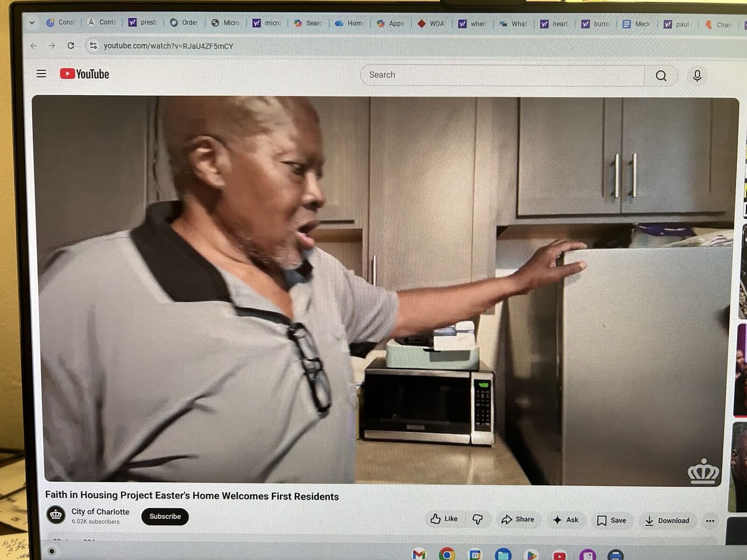
Task: Switch to the Apps tab
Action: pyautogui.click(x=390, y=23)
